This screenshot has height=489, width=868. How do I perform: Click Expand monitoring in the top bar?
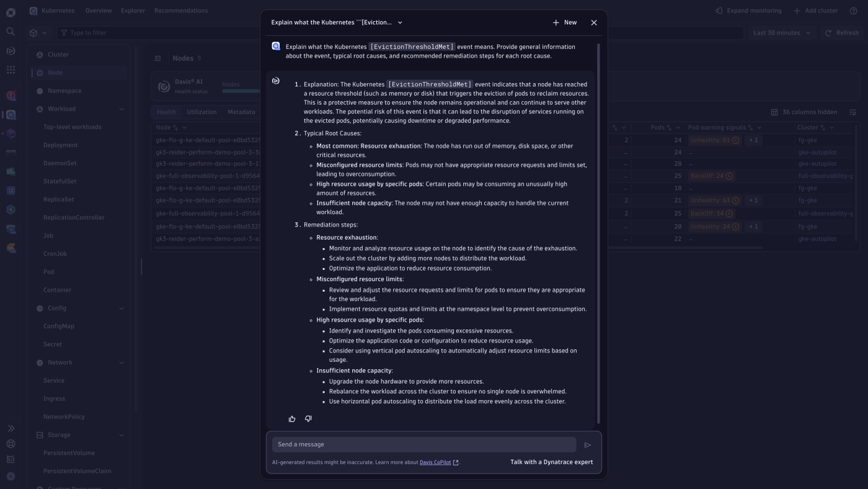[748, 11]
